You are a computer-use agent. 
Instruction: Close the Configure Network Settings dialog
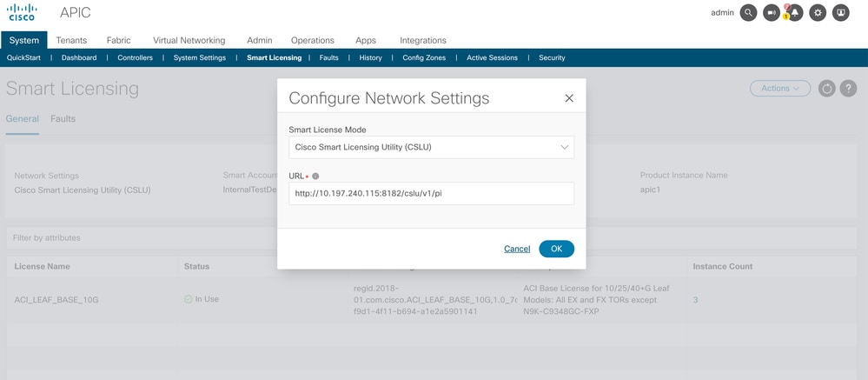coord(568,98)
